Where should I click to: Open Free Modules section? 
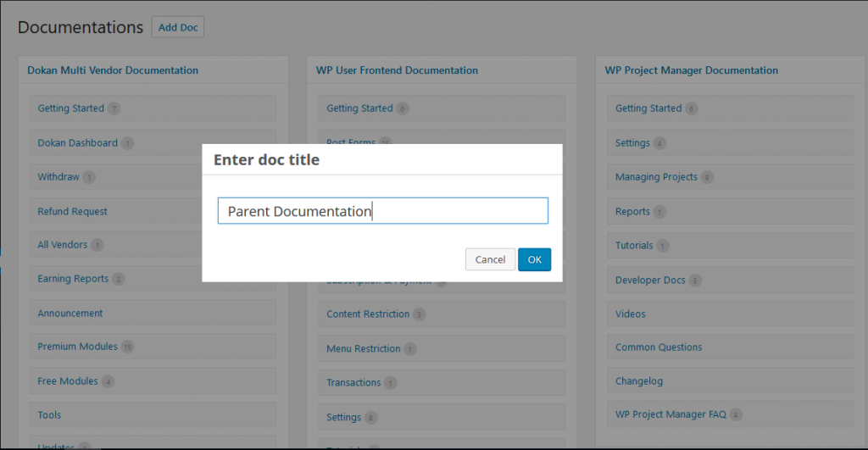[68, 381]
